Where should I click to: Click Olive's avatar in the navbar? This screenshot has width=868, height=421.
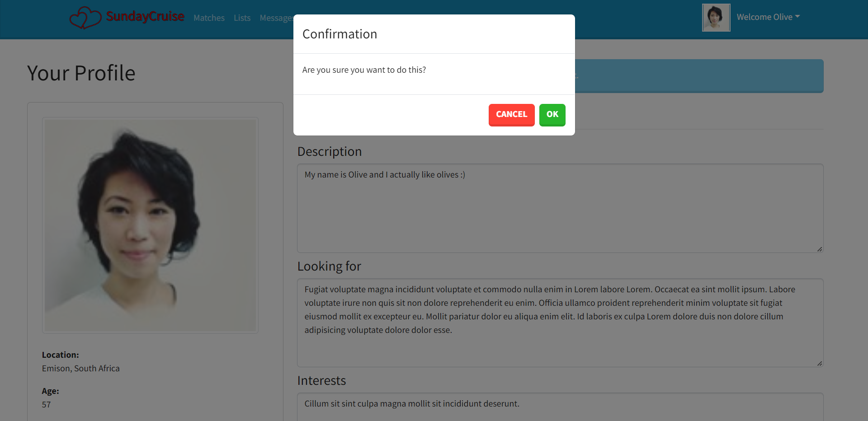click(x=716, y=17)
